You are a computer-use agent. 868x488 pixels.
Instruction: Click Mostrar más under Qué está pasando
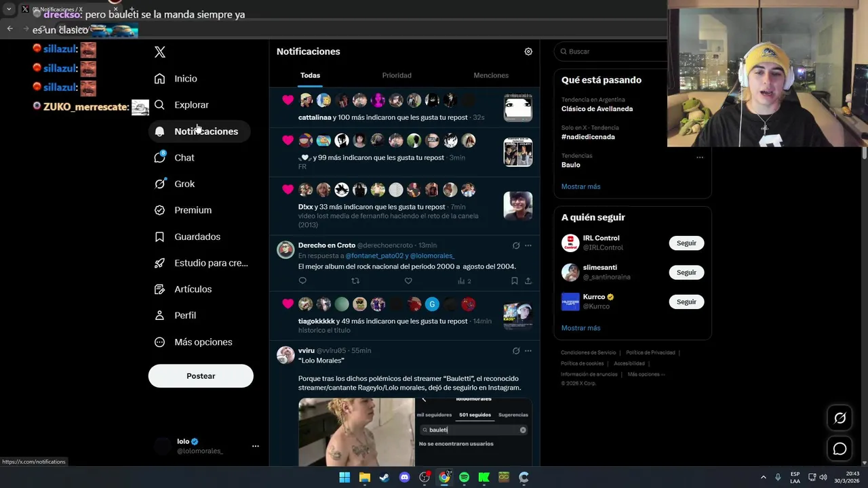[580, 186]
